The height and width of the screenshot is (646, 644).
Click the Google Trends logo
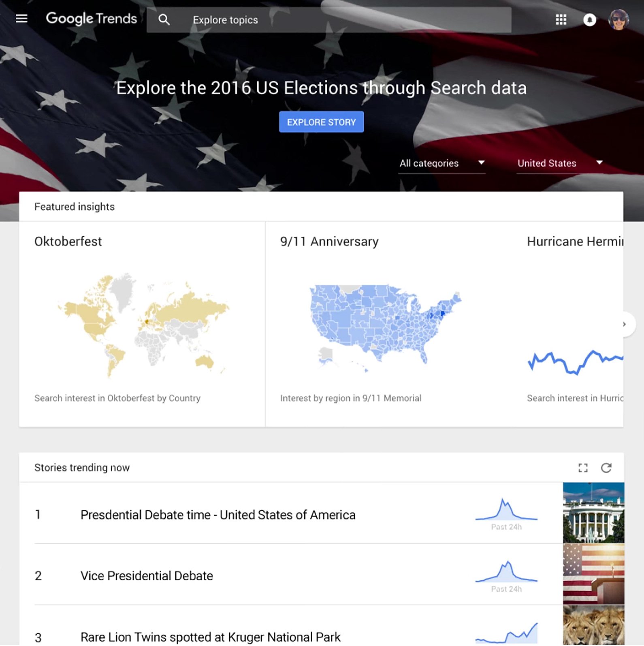(x=91, y=19)
